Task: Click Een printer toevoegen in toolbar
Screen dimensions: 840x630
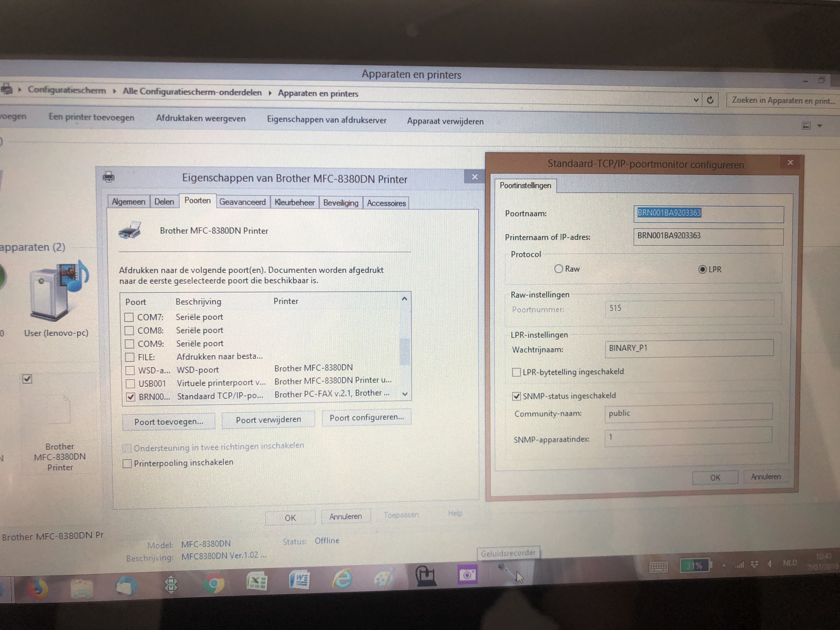Action: [91, 117]
